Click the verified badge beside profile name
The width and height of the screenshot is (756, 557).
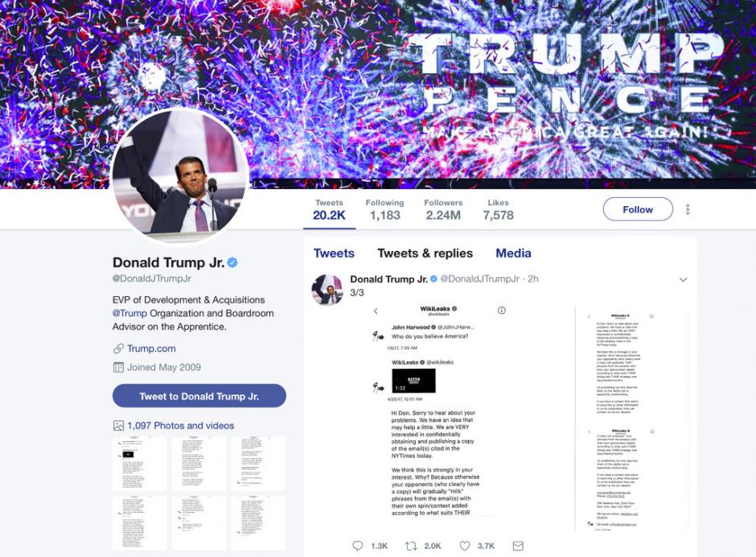click(x=232, y=262)
